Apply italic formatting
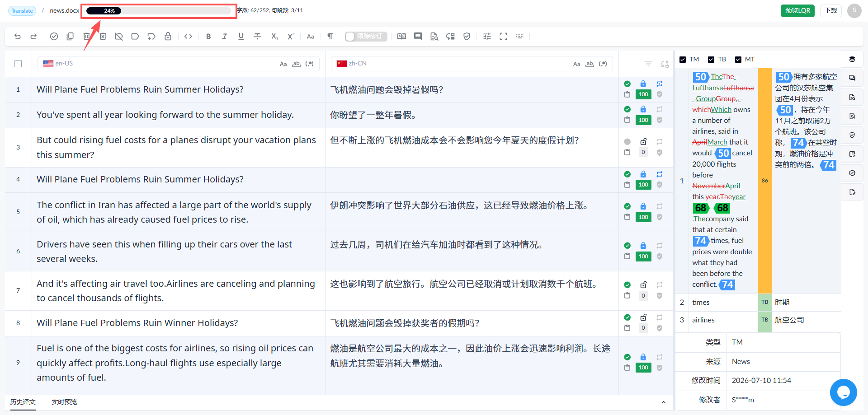The image size is (868, 415). (x=225, y=37)
